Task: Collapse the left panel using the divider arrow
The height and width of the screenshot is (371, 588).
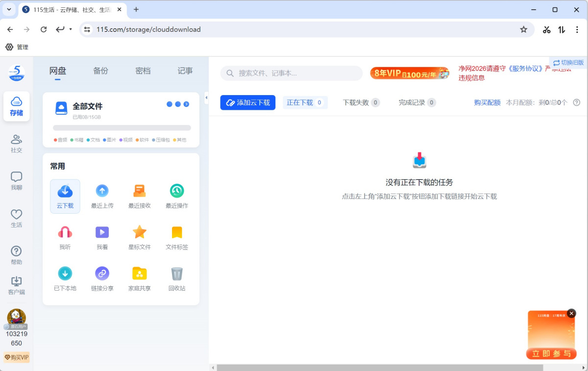Action: [206, 97]
